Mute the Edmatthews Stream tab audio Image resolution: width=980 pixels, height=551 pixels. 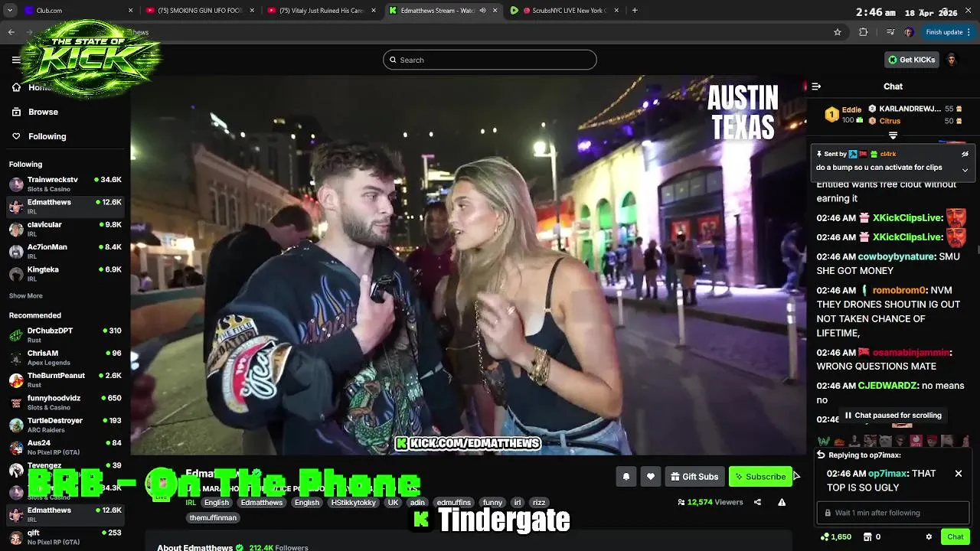point(482,11)
